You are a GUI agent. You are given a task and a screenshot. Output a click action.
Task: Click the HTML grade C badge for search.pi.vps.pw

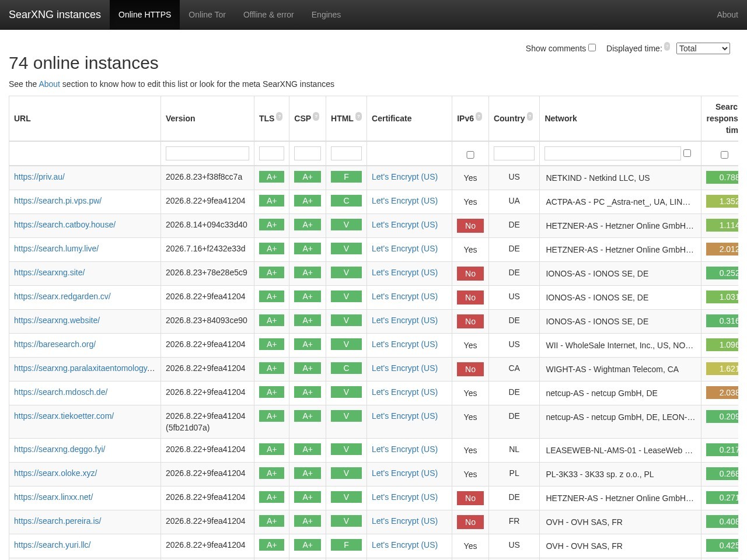point(346,201)
